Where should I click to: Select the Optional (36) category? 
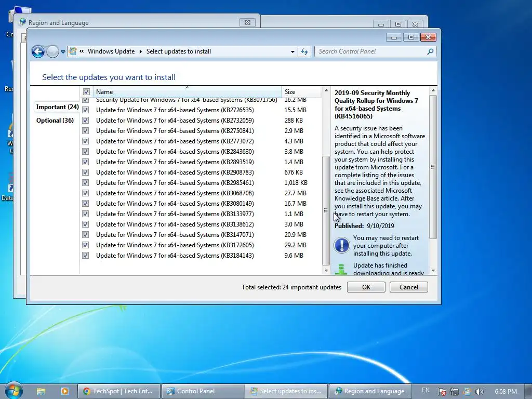55,121
